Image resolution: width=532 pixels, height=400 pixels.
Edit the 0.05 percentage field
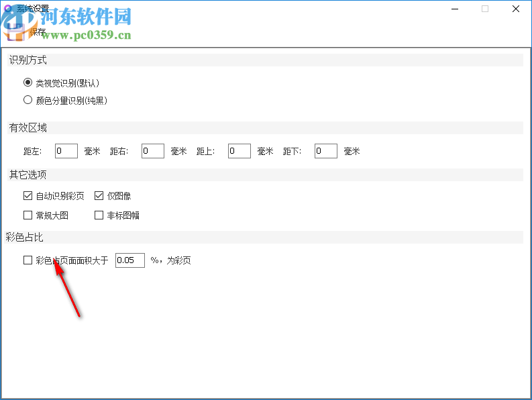(130, 260)
